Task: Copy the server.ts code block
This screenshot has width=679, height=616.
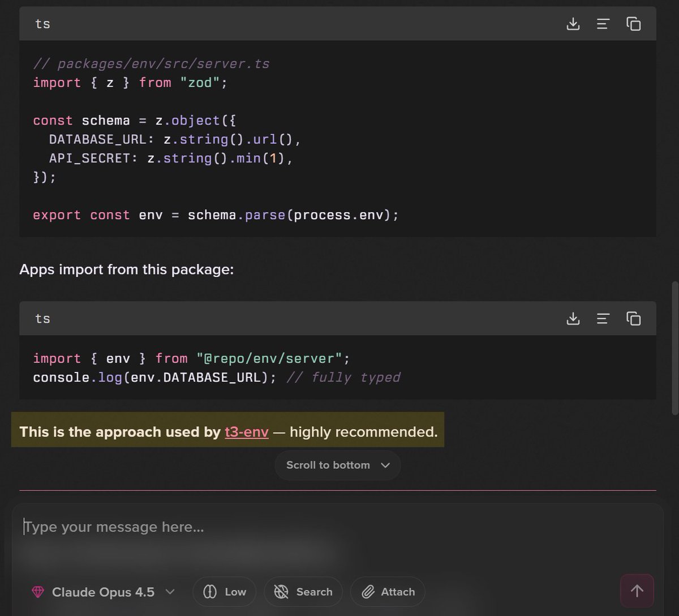Action: coord(633,24)
